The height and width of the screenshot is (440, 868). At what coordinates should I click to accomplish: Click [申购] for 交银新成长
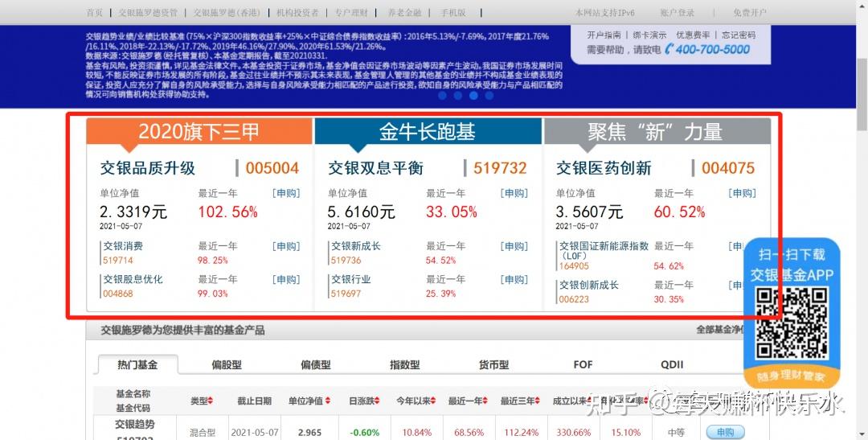pyautogui.click(x=514, y=246)
